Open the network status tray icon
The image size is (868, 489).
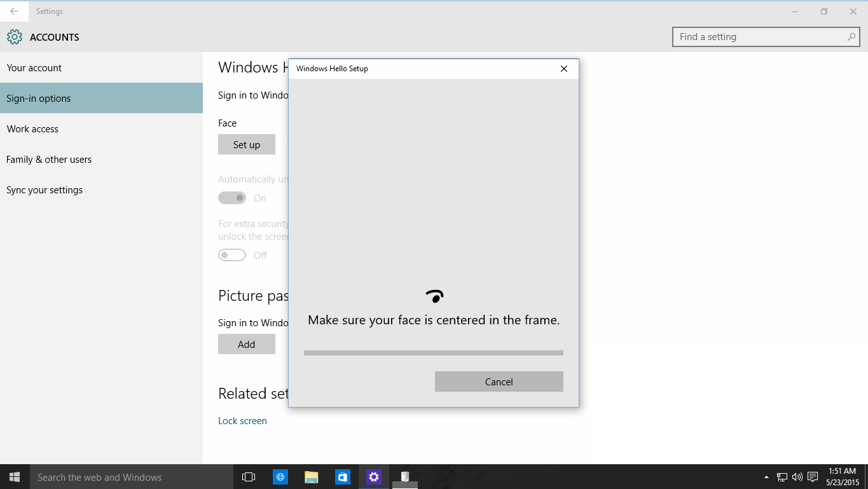782,477
